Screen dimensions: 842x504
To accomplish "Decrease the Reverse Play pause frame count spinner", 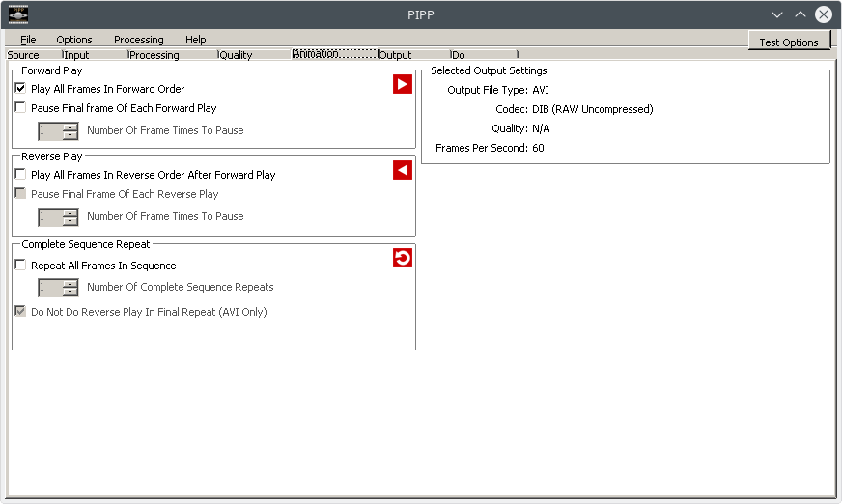I will tap(70, 221).
